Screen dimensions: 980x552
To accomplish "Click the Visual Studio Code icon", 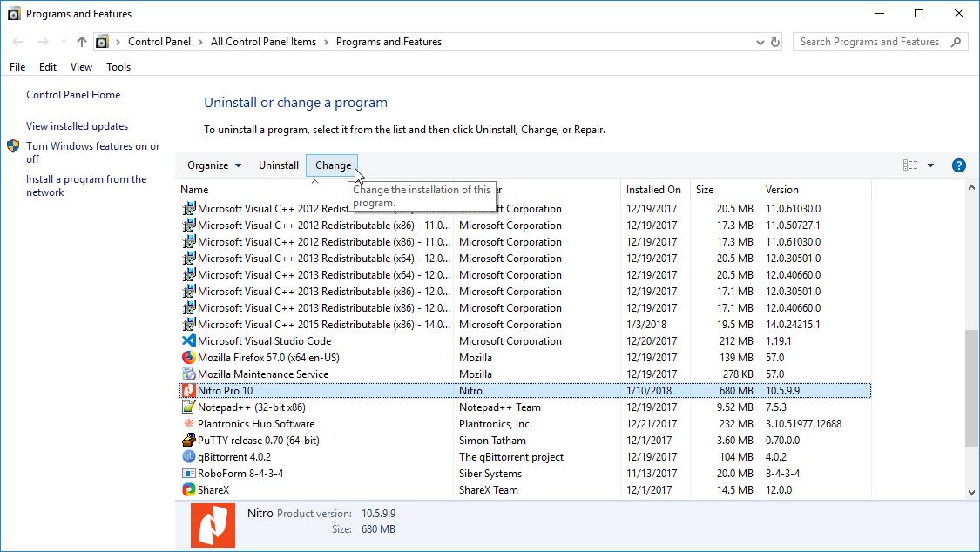I will tap(189, 341).
